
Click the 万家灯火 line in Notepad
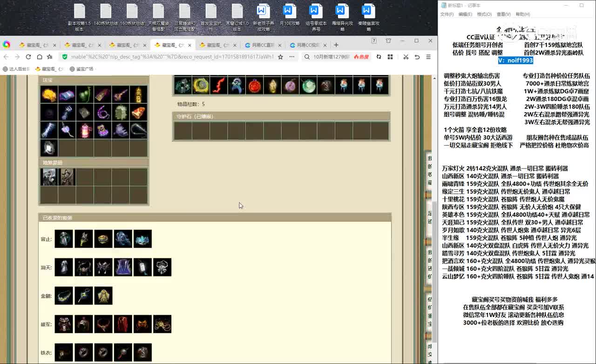[x=505, y=169]
